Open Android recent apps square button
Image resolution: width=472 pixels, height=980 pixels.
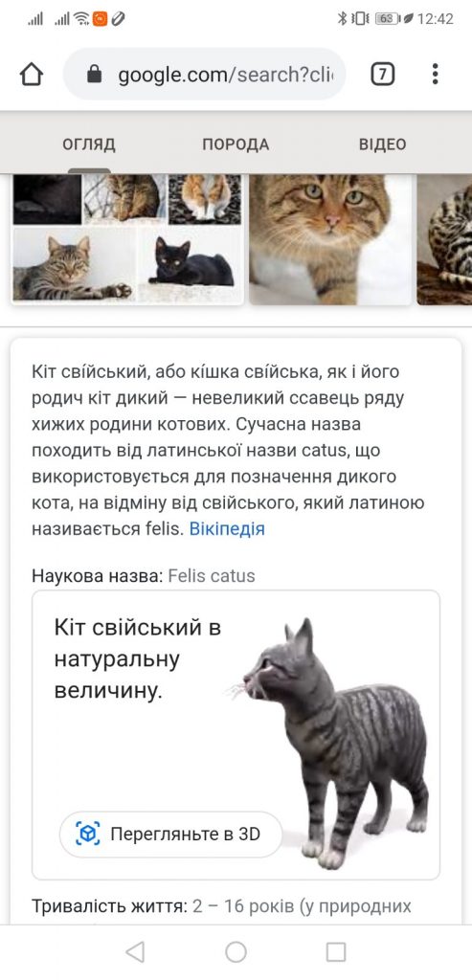coord(336,952)
